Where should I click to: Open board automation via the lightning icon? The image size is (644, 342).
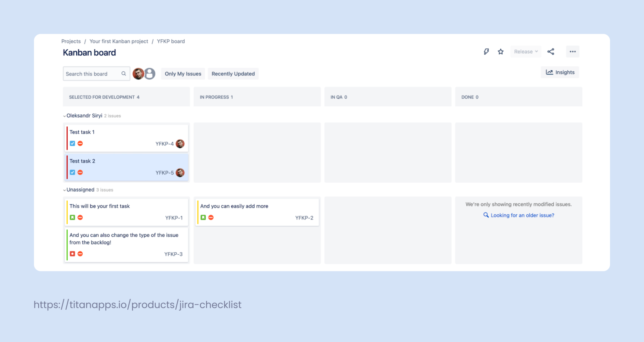486,51
